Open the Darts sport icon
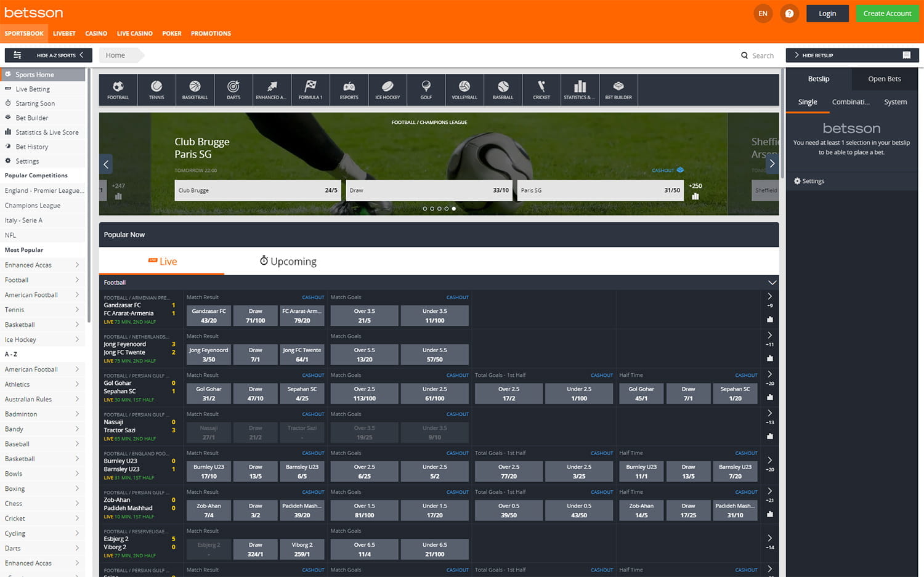924x577 pixels. coord(233,90)
